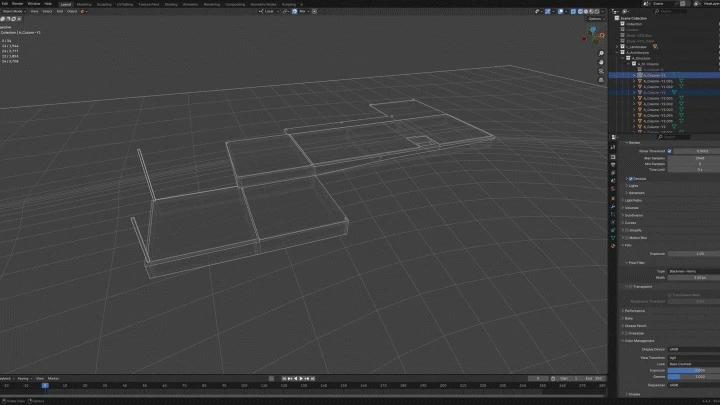The height and width of the screenshot is (405, 720).
Task: Open the Display Device dropdown
Action: (694, 349)
